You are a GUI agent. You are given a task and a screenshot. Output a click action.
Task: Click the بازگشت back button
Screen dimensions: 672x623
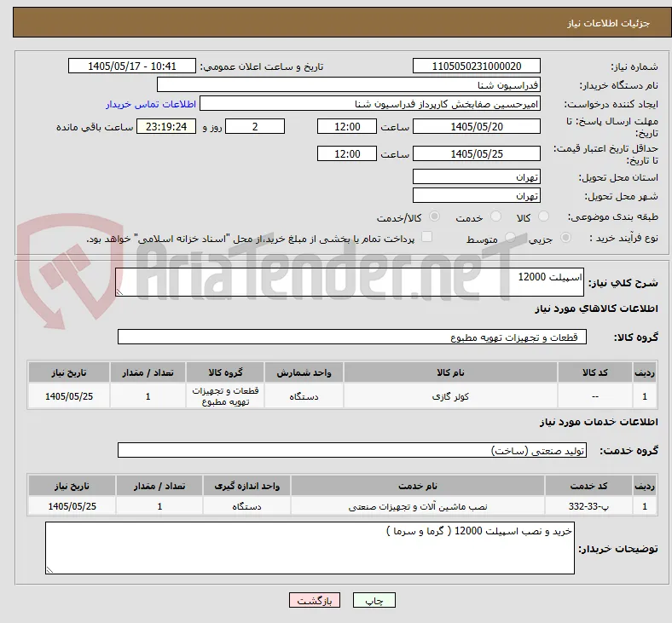pyautogui.click(x=315, y=600)
